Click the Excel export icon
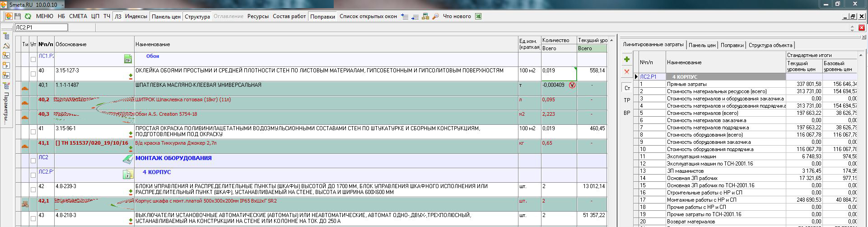Image resolution: width=868 pixels, height=227 pixels. pyautogui.click(x=478, y=16)
